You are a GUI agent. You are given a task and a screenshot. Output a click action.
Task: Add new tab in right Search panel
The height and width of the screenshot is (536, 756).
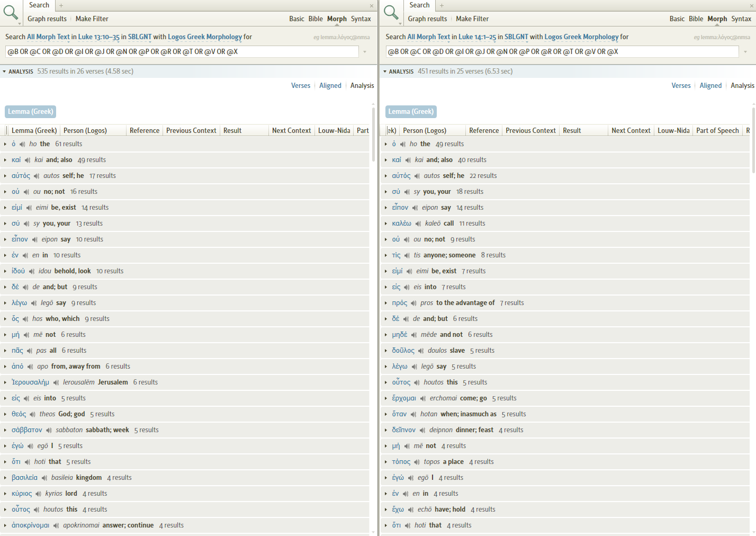point(442,5)
